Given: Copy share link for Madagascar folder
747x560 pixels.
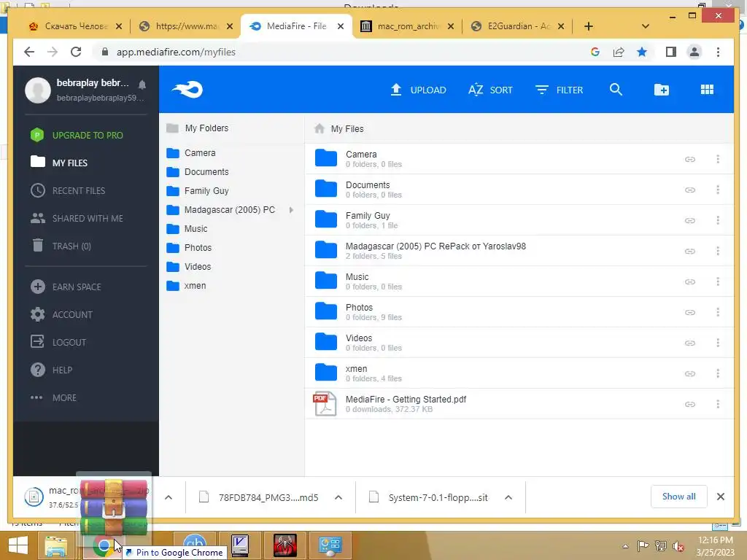Looking at the screenshot, I should point(690,251).
